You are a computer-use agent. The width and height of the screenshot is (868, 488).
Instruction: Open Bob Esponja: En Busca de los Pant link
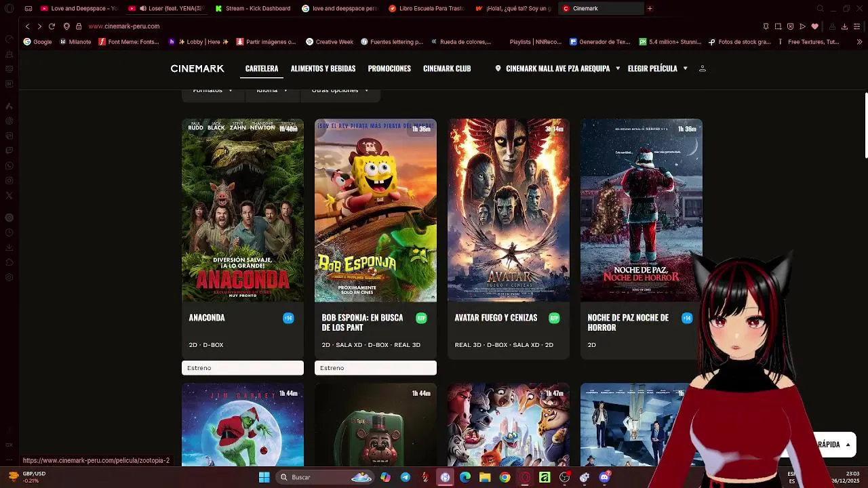click(362, 323)
